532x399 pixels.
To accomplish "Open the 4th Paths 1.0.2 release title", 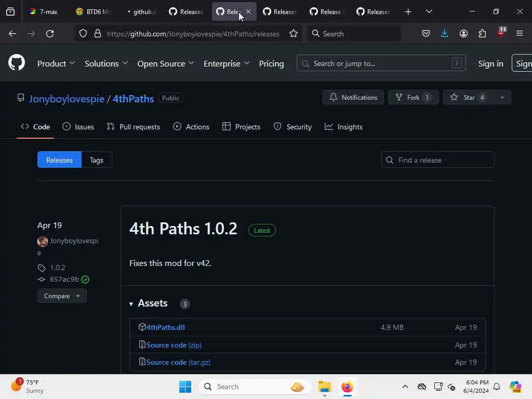I will pos(183,229).
